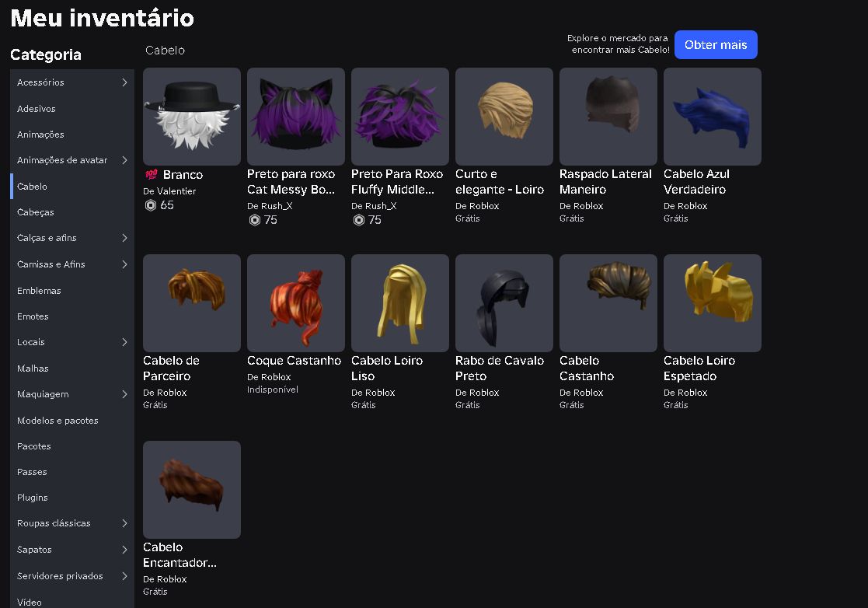The width and height of the screenshot is (868, 608).
Task: Open Cabelo Azul Verdadeiro title link
Action: [696, 182]
